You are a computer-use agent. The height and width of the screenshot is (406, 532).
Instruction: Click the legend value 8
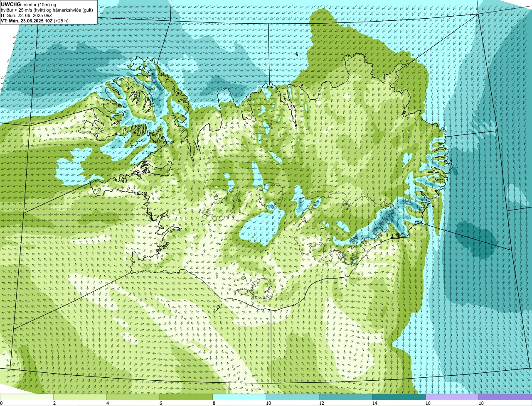click(214, 403)
